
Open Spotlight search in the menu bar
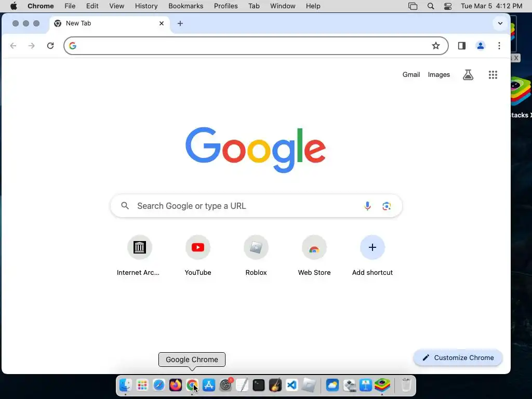coord(431,6)
